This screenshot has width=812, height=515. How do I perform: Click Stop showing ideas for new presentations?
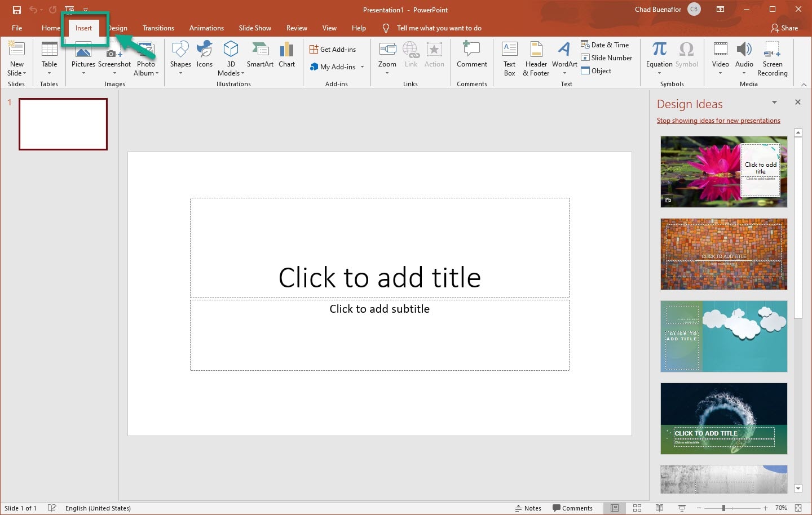pyautogui.click(x=718, y=120)
